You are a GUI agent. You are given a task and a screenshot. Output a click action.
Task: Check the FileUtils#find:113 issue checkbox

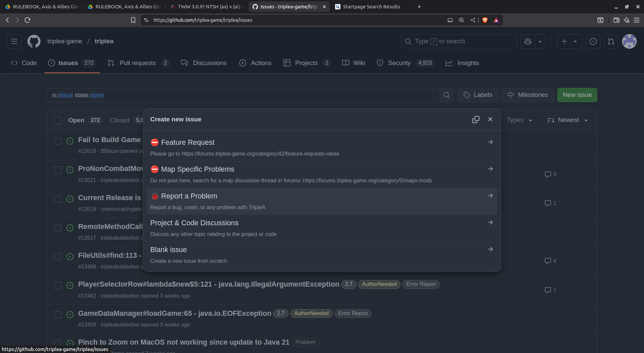(57, 256)
